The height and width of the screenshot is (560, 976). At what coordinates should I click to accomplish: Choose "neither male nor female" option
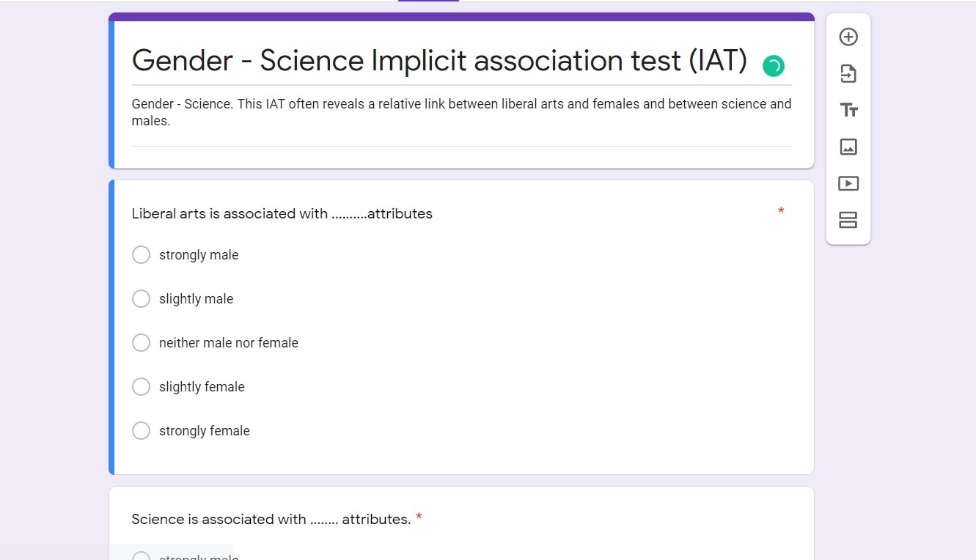(141, 342)
